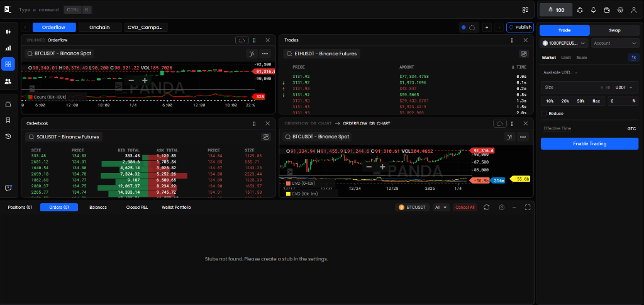Toggle cloud link on Orderflow widget
The width and height of the screenshot is (644, 305).
click(x=242, y=40)
